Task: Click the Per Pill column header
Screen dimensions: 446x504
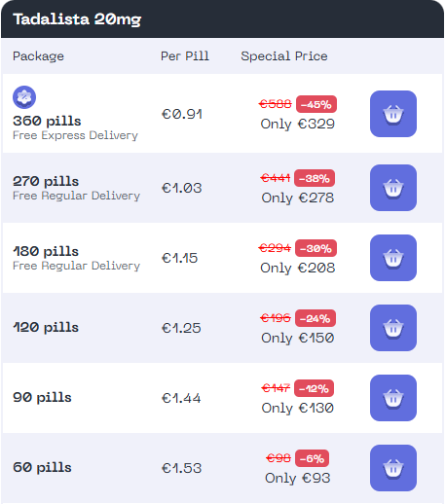Action: (x=185, y=56)
